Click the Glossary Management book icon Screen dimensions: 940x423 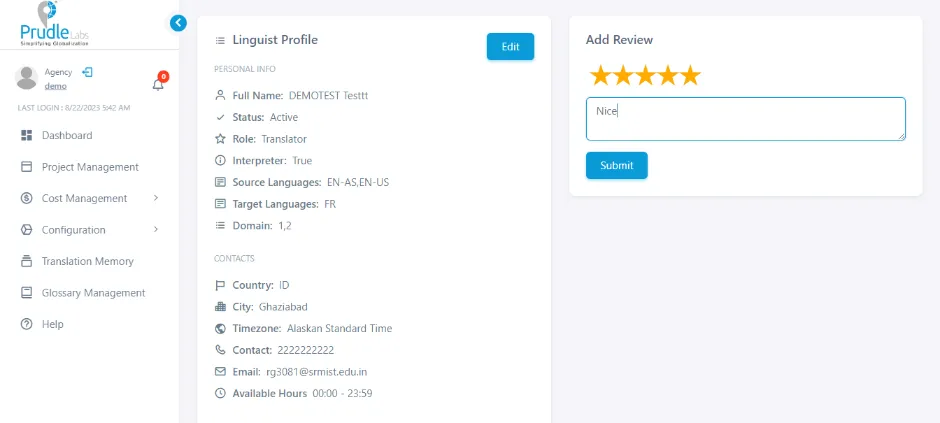pyautogui.click(x=26, y=293)
